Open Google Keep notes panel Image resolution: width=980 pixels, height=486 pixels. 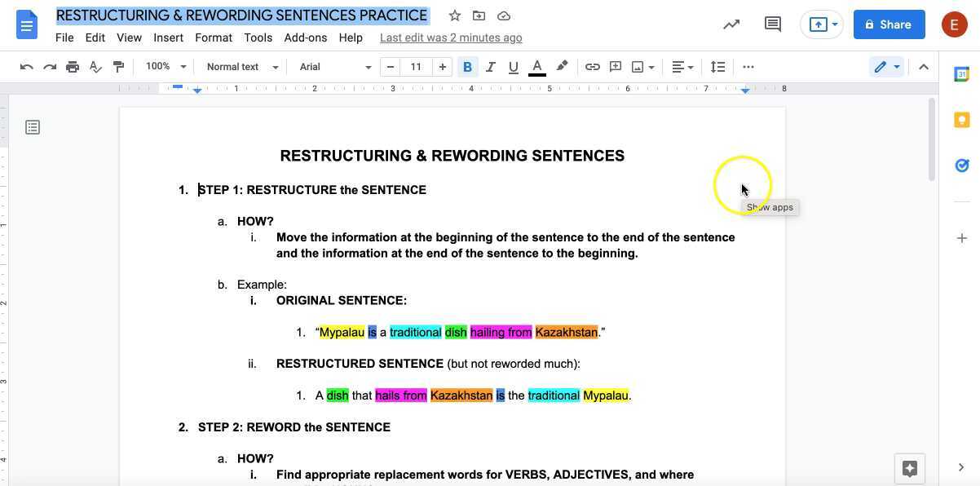[962, 119]
